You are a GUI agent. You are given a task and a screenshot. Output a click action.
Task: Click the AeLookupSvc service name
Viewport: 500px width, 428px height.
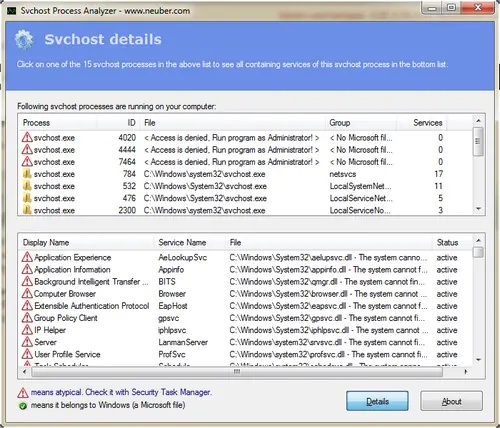pyautogui.click(x=183, y=257)
